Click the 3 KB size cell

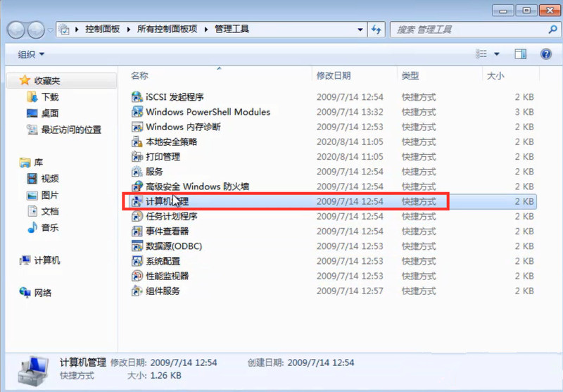(x=524, y=112)
